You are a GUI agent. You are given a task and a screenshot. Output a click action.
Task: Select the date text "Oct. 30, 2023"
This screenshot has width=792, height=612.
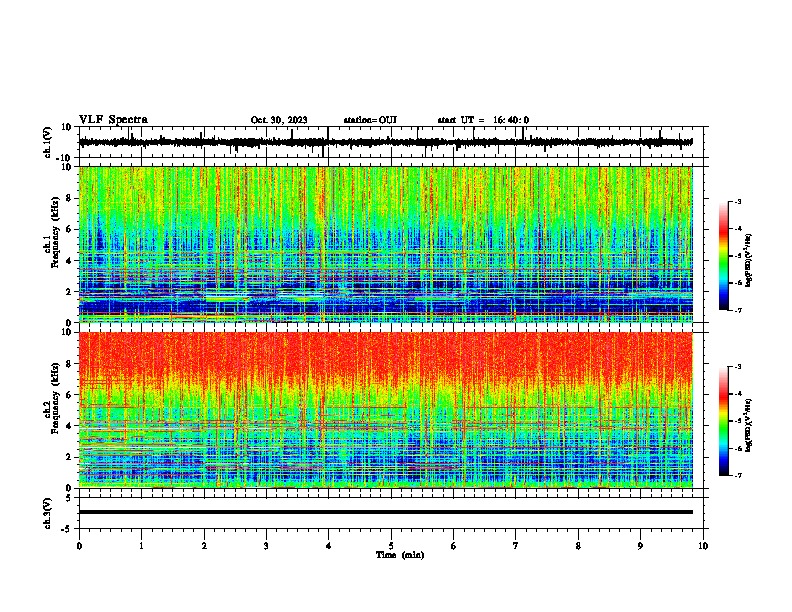(x=279, y=120)
